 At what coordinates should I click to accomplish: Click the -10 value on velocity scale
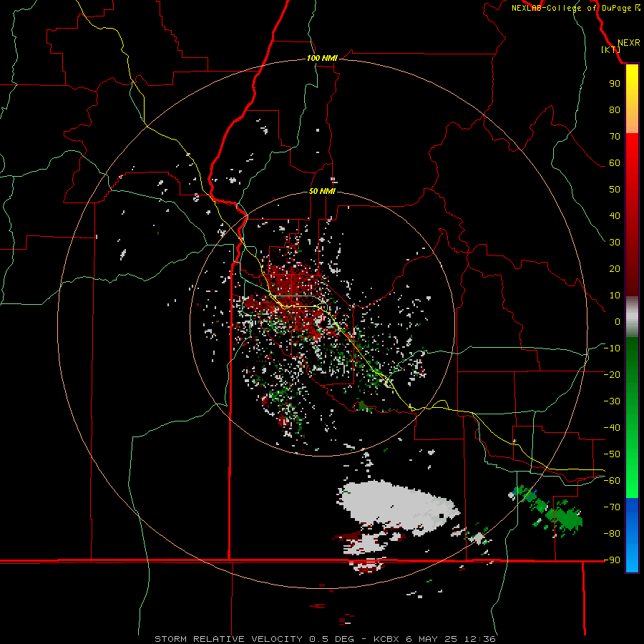click(x=612, y=348)
